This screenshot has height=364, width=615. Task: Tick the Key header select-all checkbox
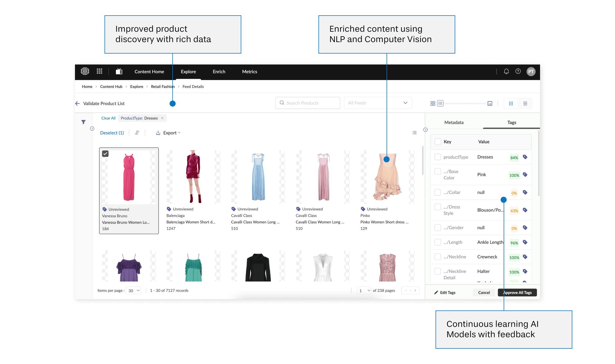(438, 142)
